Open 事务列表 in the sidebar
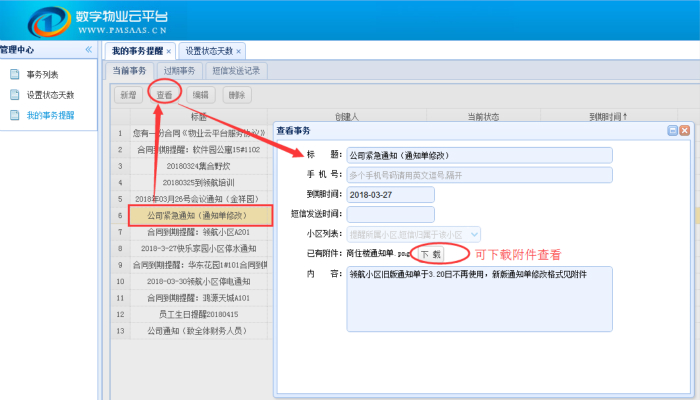700x400 pixels. (41, 74)
